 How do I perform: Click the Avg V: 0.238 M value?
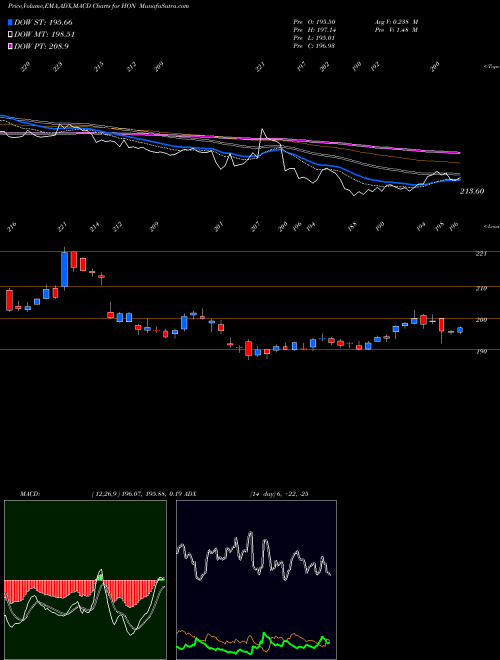pyautogui.click(x=396, y=22)
